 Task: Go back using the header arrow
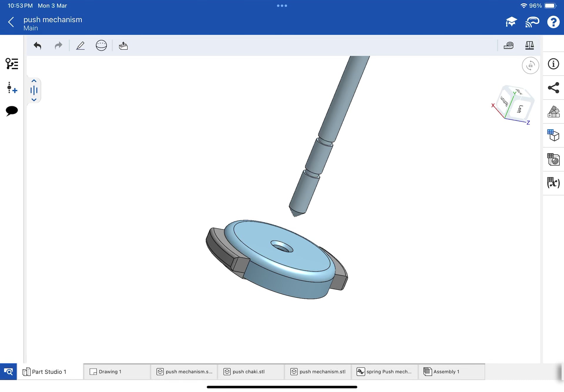11,22
